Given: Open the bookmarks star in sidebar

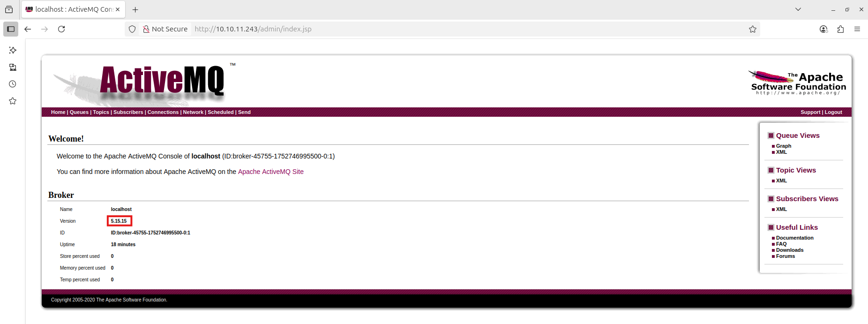Looking at the screenshot, I should tap(13, 101).
